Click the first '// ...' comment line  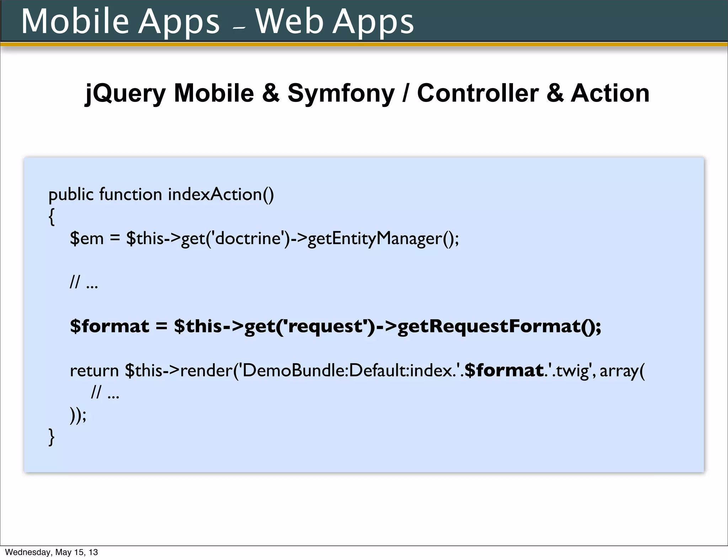pyautogui.click(x=84, y=282)
